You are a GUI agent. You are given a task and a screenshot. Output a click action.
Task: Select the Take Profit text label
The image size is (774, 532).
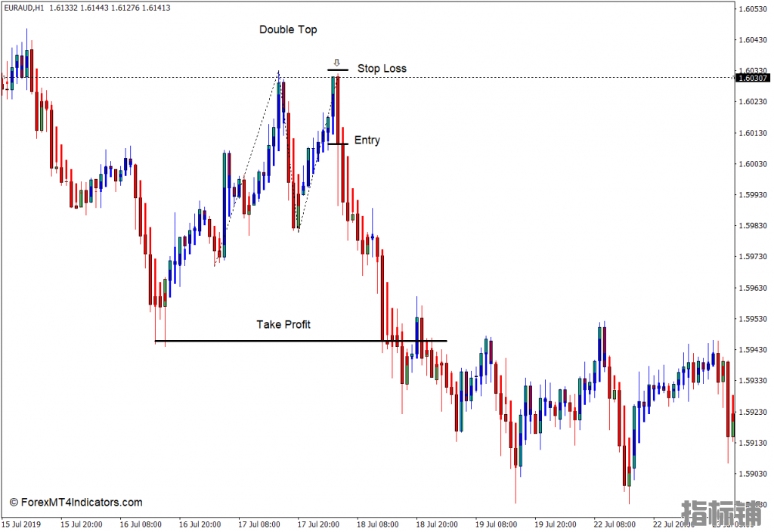(x=283, y=325)
